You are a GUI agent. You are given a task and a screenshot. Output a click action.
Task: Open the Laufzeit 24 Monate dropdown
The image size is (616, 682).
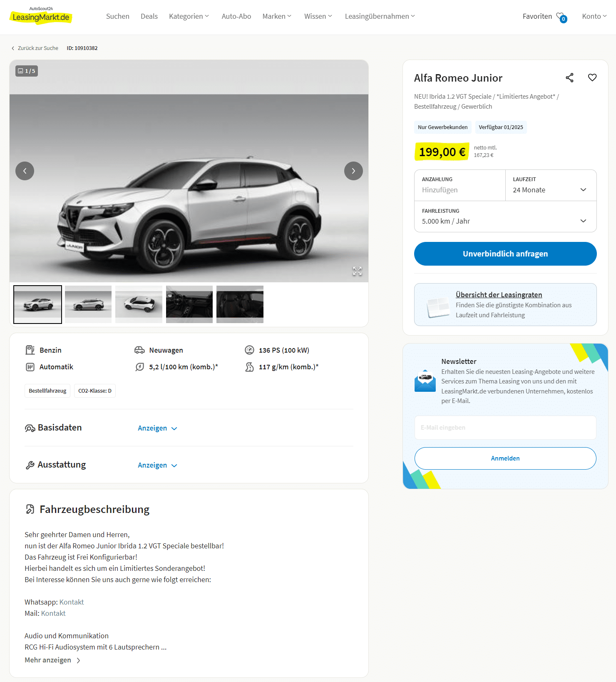(x=551, y=185)
